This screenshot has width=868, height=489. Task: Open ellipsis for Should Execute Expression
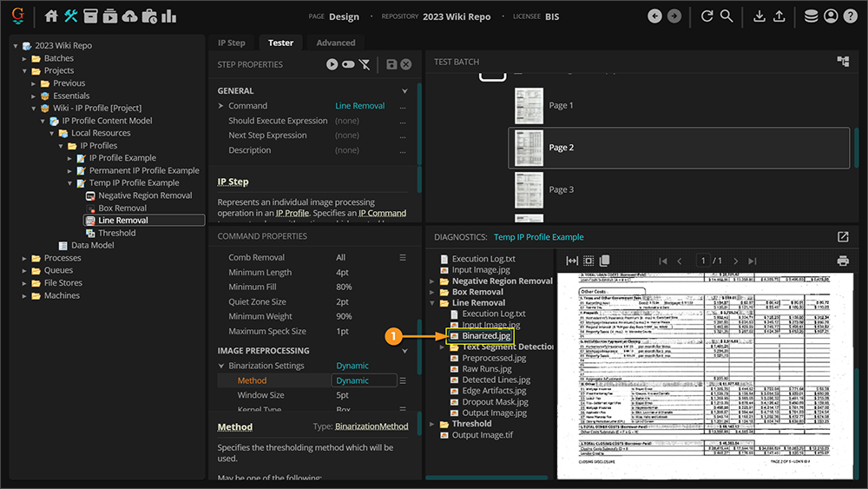(x=403, y=122)
